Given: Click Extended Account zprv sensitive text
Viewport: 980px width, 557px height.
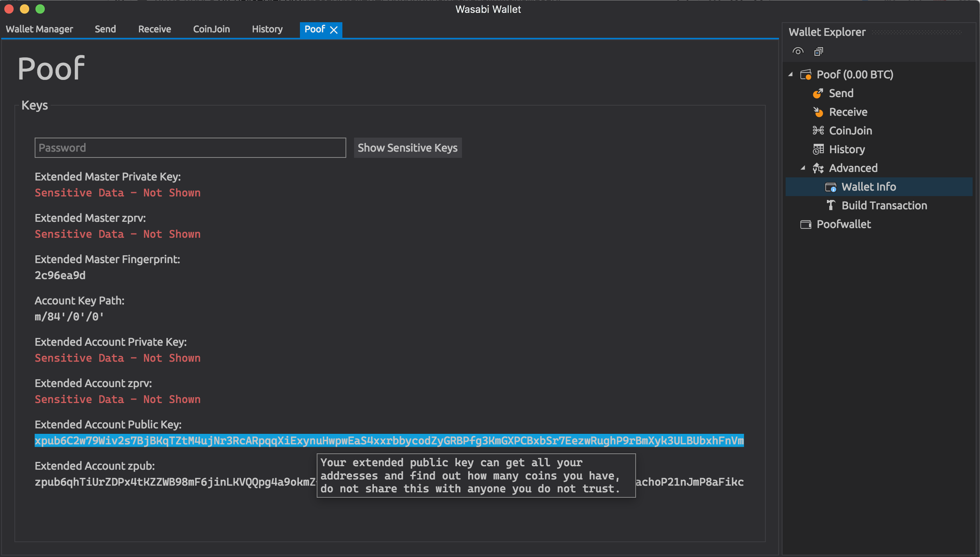Looking at the screenshot, I should [x=118, y=399].
